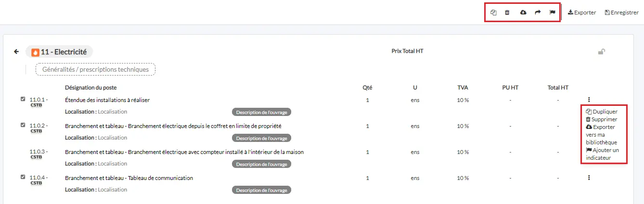Click unit 'ens' in row 11.0.1
The image size is (644, 204).
pyautogui.click(x=415, y=100)
